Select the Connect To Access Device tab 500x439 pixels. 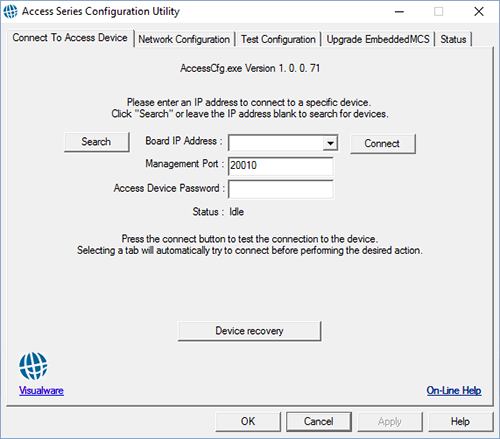[x=70, y=38]
